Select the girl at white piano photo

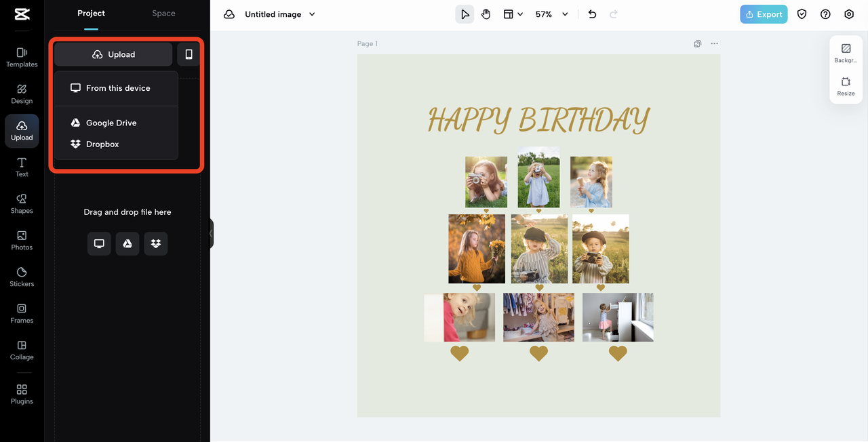(618, 317)
